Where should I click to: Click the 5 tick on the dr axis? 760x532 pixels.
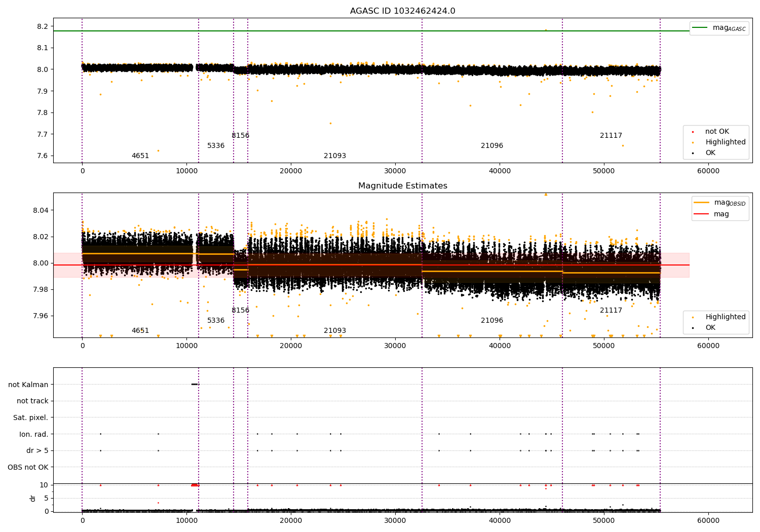pyautogui.click(x=46, y=498)
